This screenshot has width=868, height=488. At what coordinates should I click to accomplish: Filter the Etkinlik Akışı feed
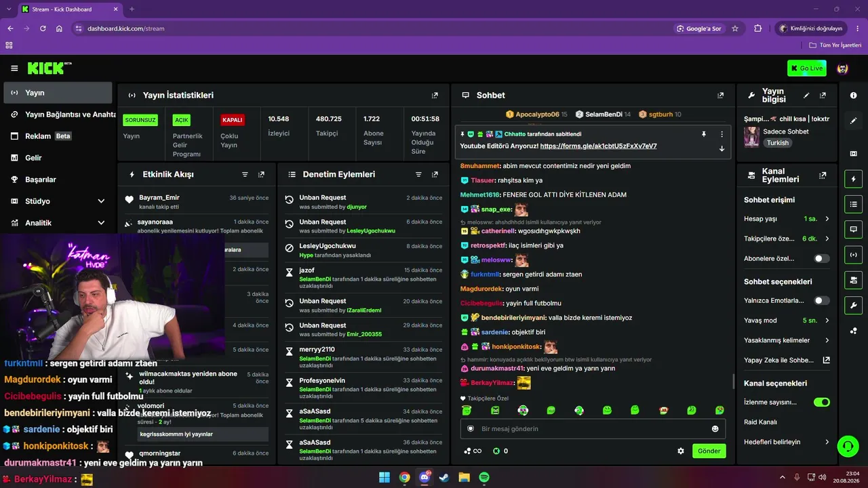(245, 174)
